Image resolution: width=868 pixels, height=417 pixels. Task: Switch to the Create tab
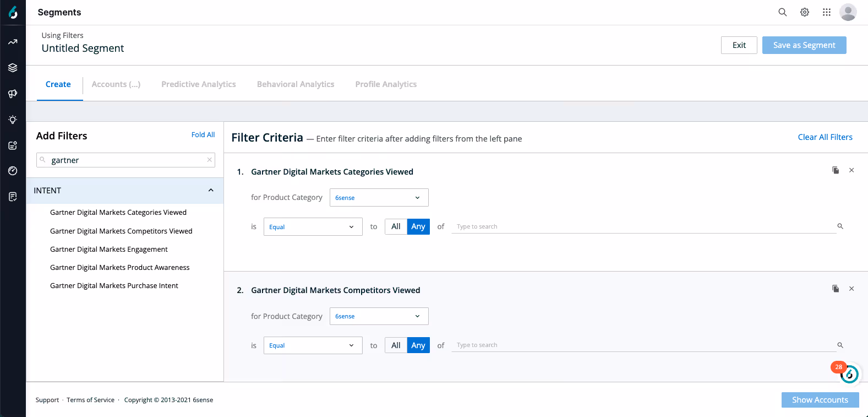(58, 84)
